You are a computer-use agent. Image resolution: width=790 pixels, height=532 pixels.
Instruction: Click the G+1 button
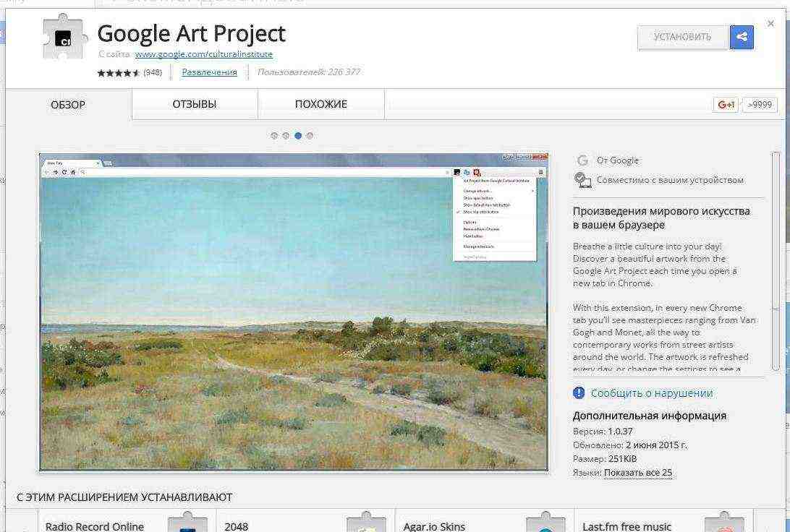(726, 105)
